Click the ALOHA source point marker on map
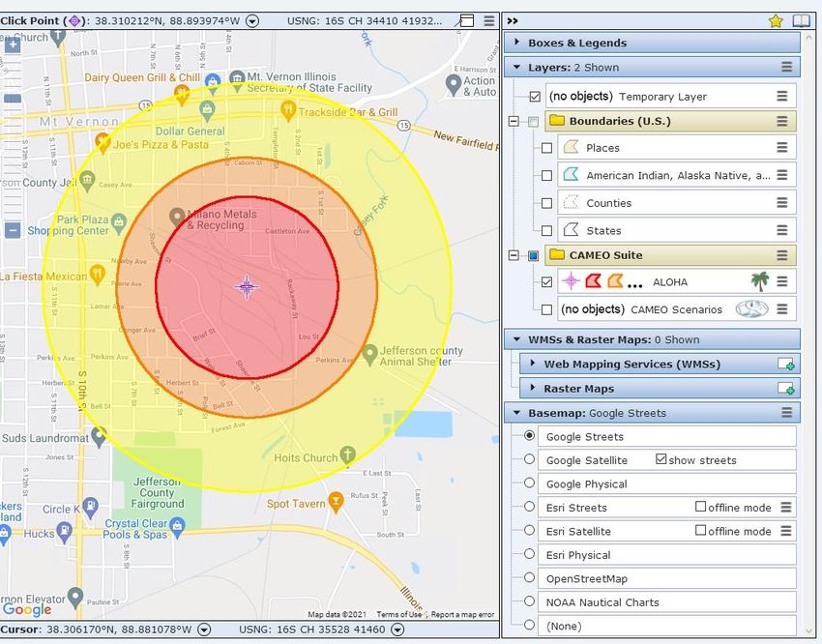This screenshot has height=644, width=822. coord(247,286)
